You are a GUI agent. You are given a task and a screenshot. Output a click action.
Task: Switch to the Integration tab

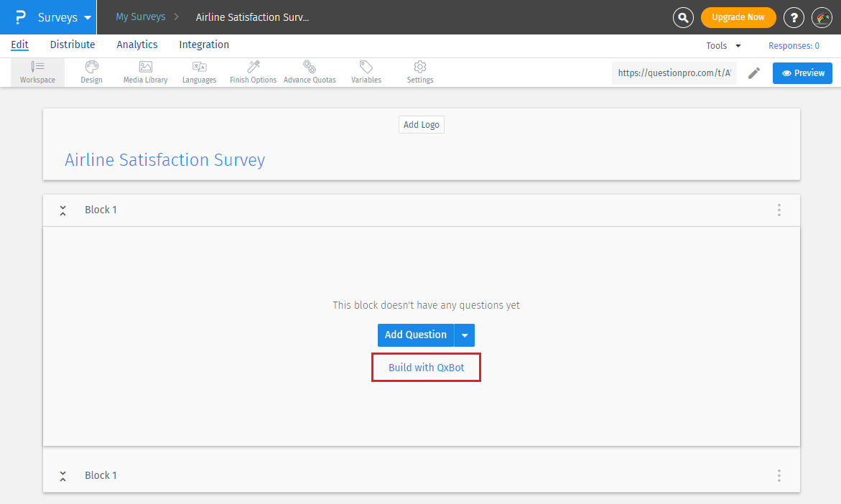point(203,45)
